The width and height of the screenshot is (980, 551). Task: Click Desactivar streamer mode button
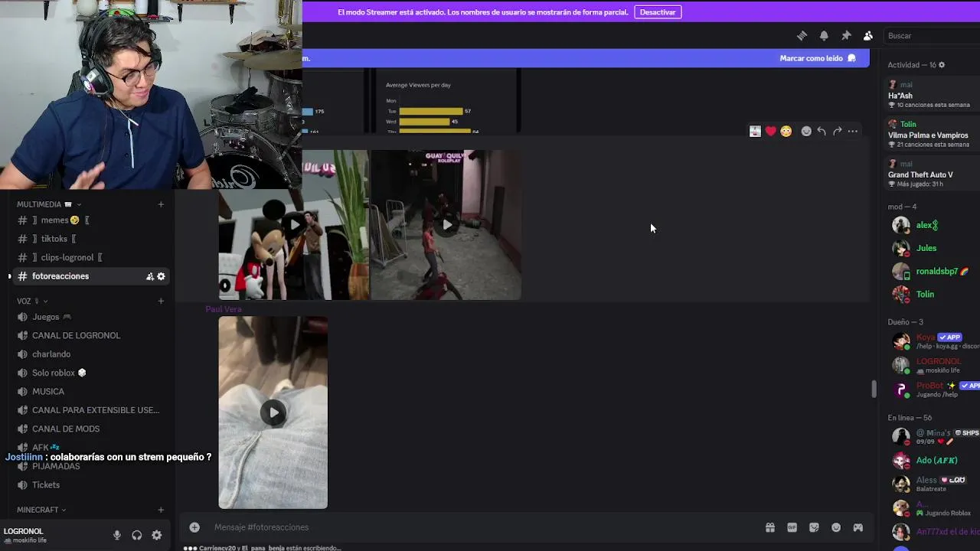coord(658,12)
